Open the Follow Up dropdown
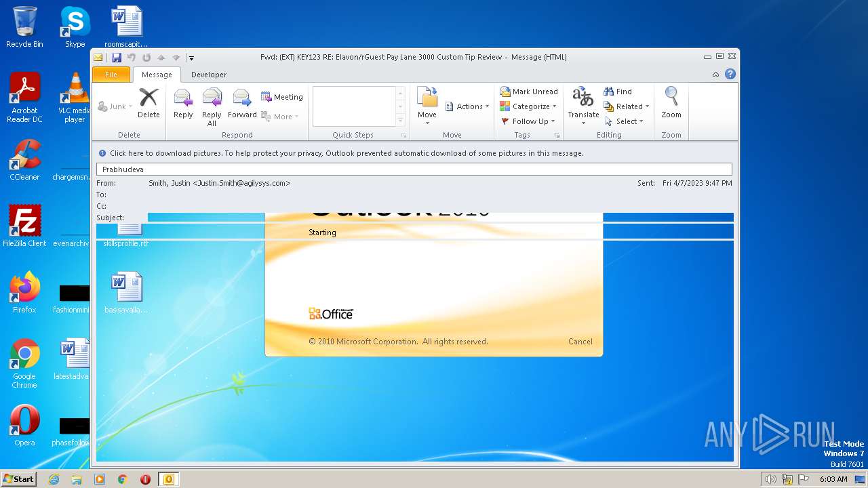The image size is (868, 488). [529, 121]
